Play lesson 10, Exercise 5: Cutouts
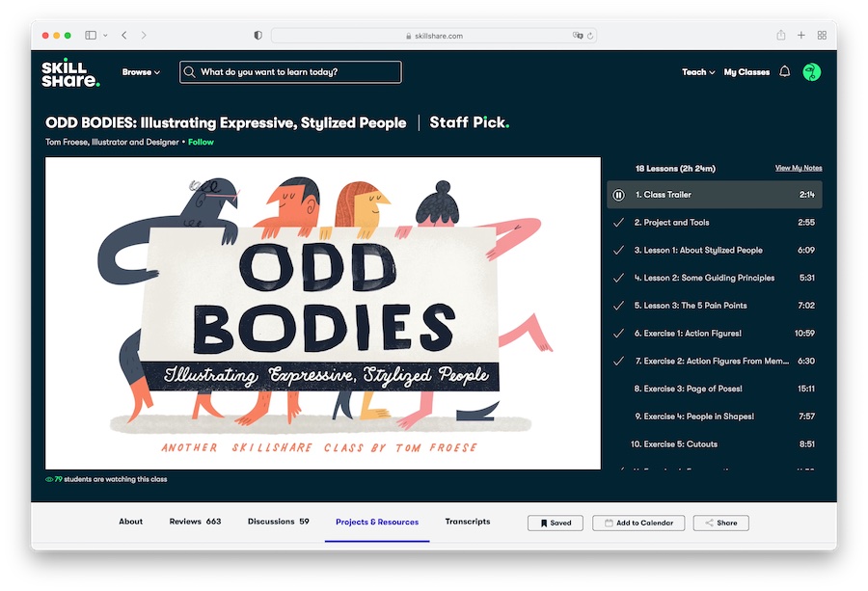This screenshot has width=868, height=591. pyautogui.click(x=715, y=443)
